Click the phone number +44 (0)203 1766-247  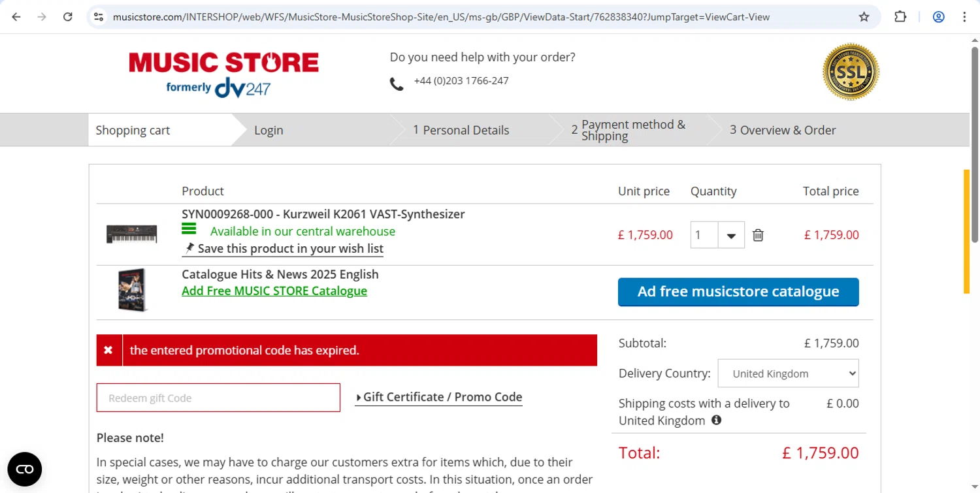461,80
